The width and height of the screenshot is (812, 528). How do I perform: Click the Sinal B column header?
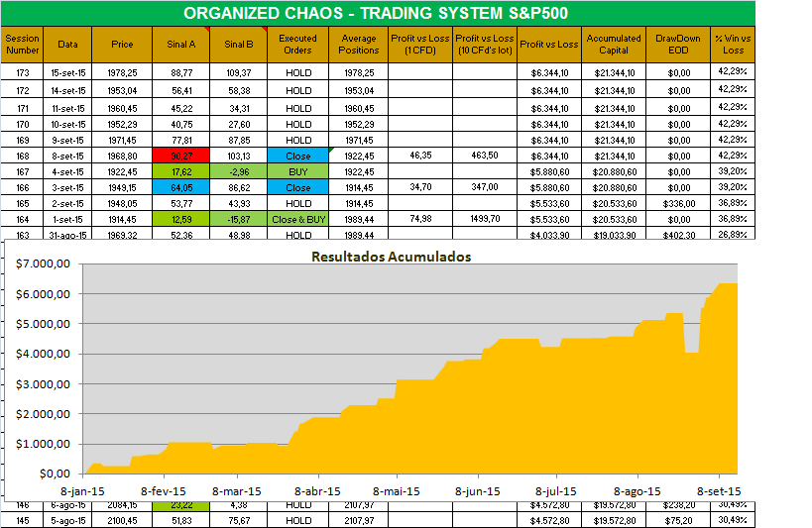(239, 45)
